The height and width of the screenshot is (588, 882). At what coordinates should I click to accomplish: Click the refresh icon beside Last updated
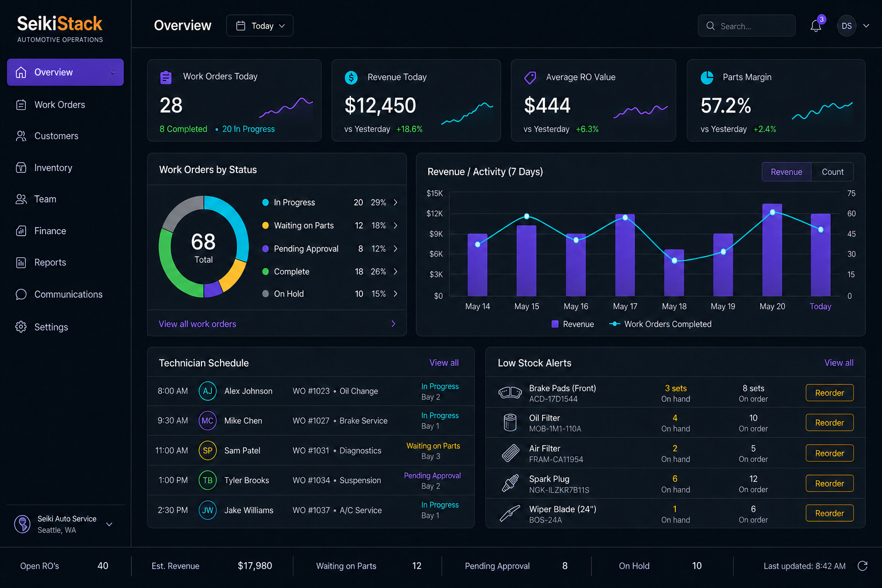pyautogui.click(x=862, y=566)
